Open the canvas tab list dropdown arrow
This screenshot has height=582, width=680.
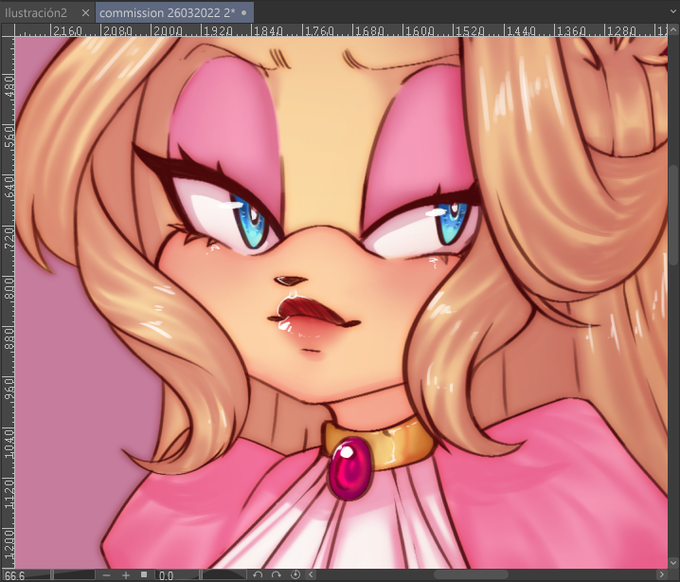coord(673,13)
